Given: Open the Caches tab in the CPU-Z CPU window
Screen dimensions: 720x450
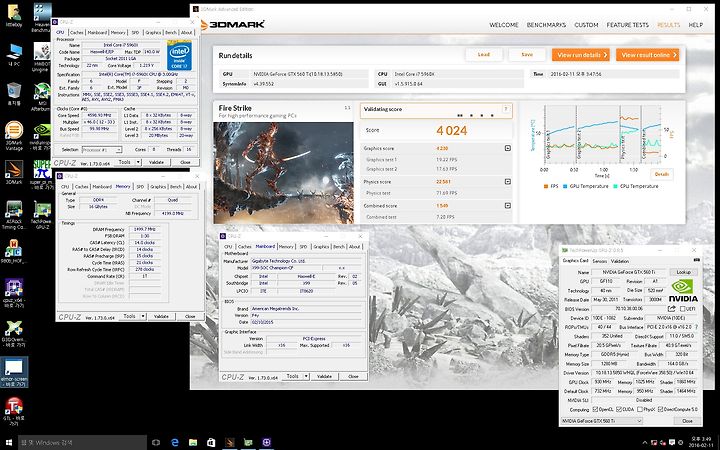Looking at the screenshot, I should 77,33.
